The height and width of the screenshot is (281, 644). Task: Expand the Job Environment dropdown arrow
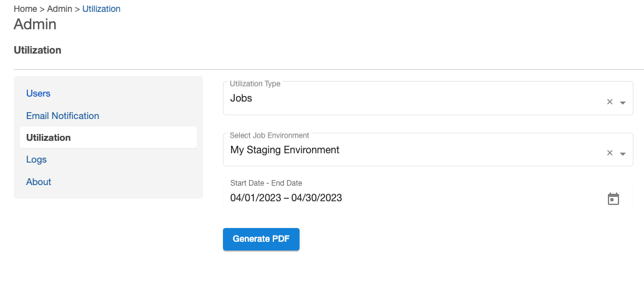623,154
